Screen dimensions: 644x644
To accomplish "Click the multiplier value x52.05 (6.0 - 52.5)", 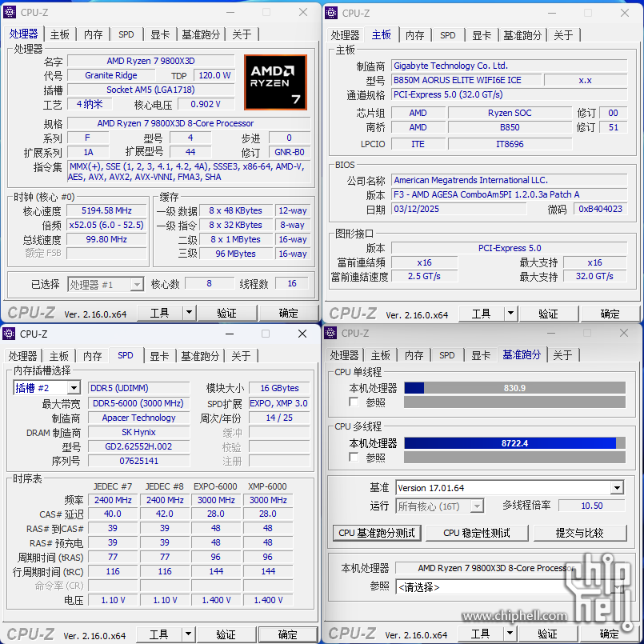I will click(106, 225).
